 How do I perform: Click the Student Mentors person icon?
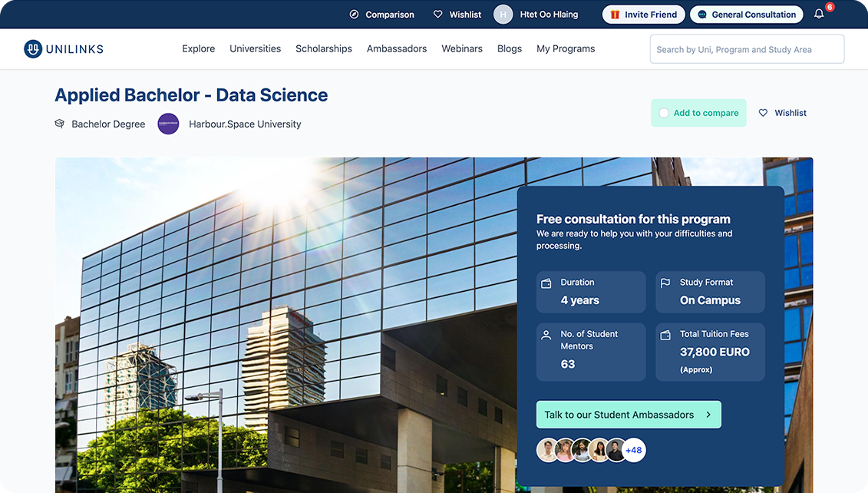[546, 335]
